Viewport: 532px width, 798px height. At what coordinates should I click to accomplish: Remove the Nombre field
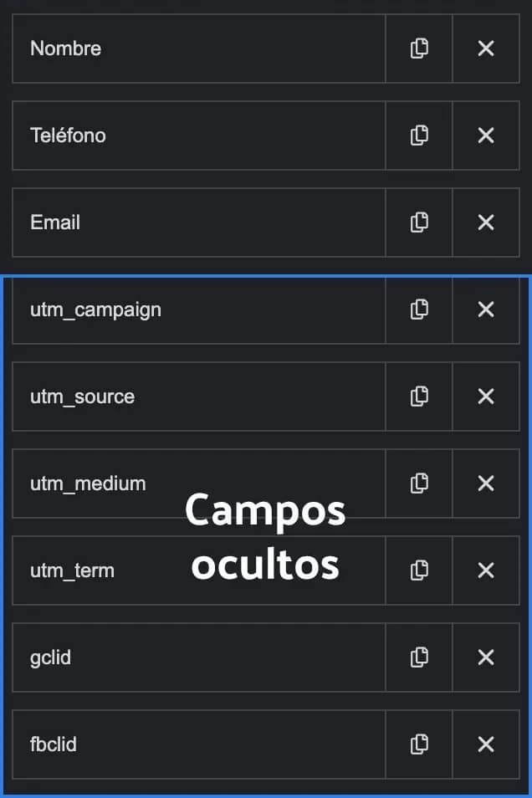coord(486,49)
